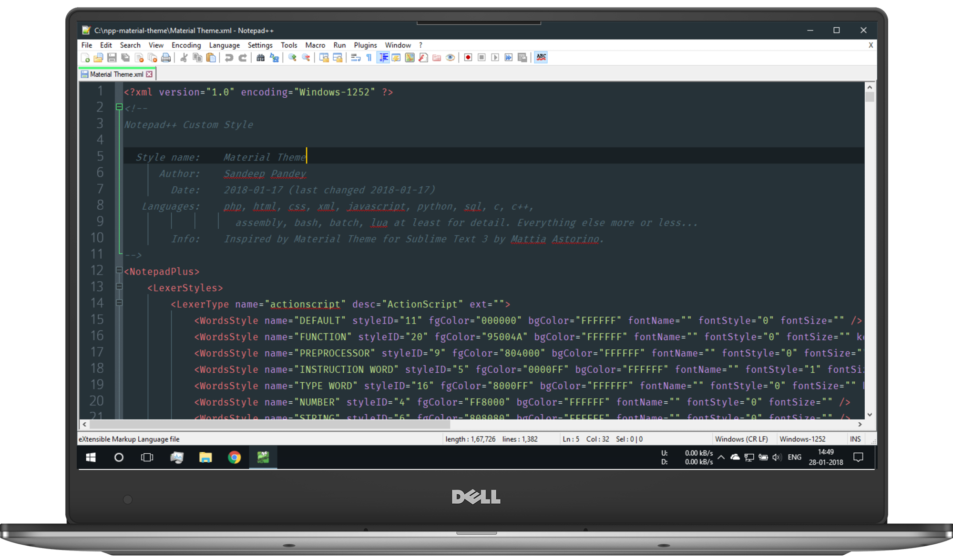Collapse the NotepadPlus element fold marker
Viewport: 953px width, 560px height.
click(119, 271)
